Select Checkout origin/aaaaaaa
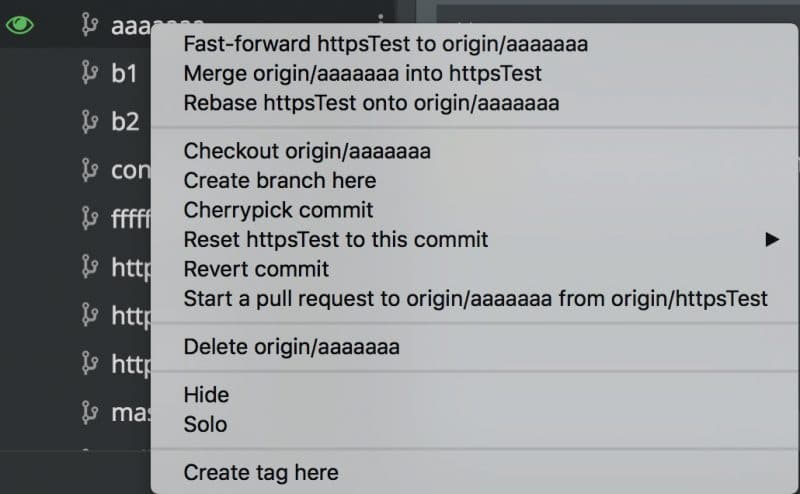This screenshot has width=800, height=494. point(307,151)
